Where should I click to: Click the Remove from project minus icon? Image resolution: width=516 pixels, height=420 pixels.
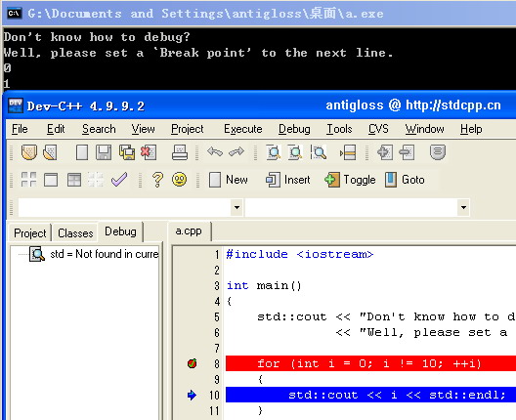[407, 152]
